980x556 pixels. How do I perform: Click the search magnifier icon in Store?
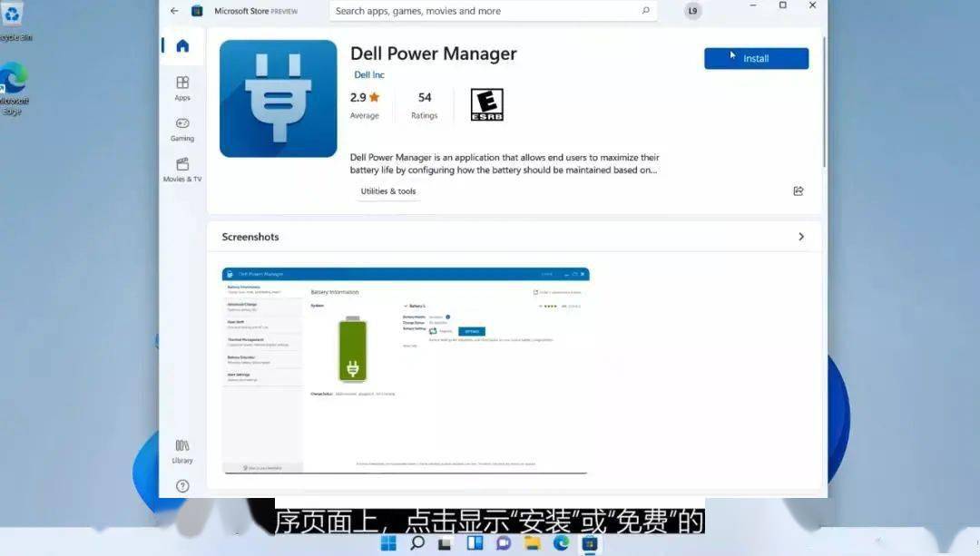646,11
